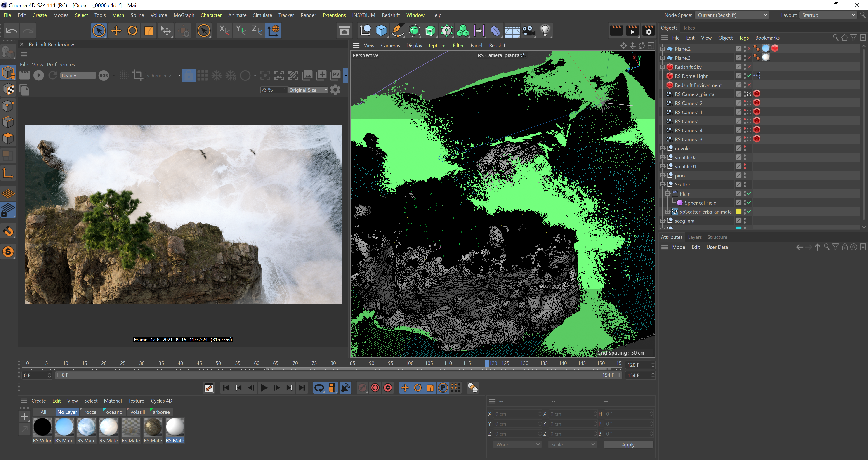
Task: Select the oceano material layer tab
Action: (x=114, y=412)
